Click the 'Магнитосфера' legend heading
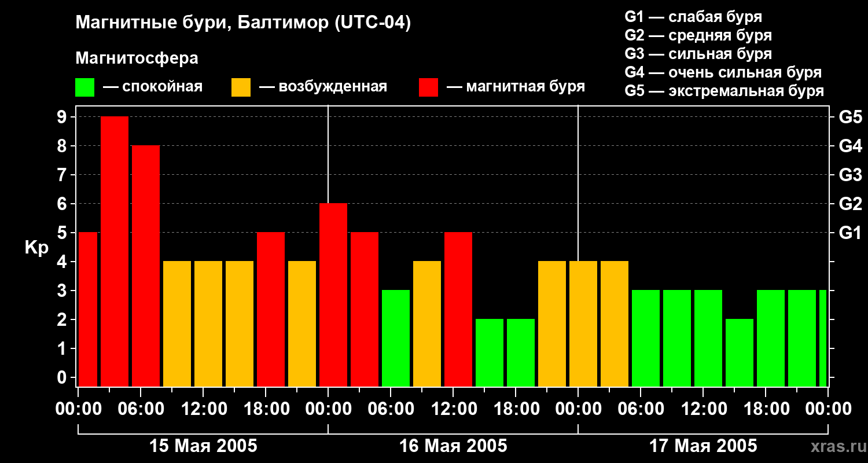 coord(137,58)
